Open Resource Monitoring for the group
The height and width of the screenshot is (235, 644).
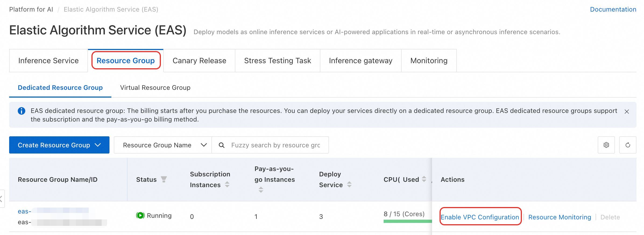click(560, 217)
